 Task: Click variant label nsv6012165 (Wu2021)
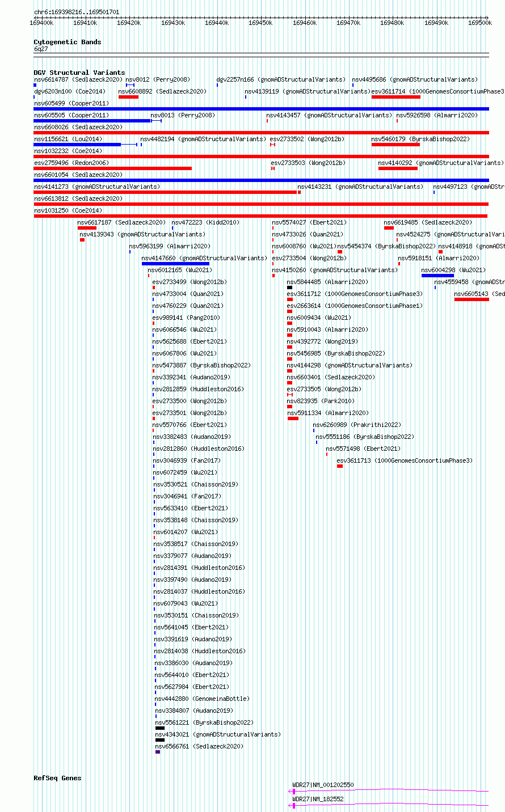[x=180, y=270]
